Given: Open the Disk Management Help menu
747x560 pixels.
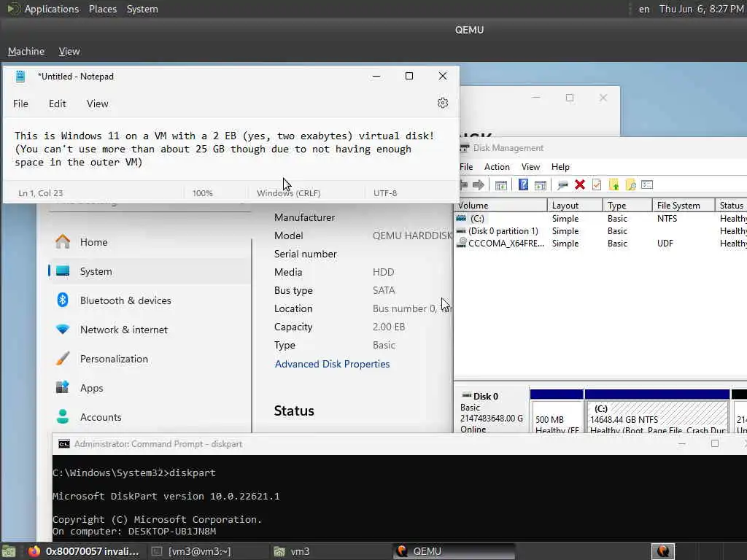Looking at the screenshot, I should click(560, 167).
